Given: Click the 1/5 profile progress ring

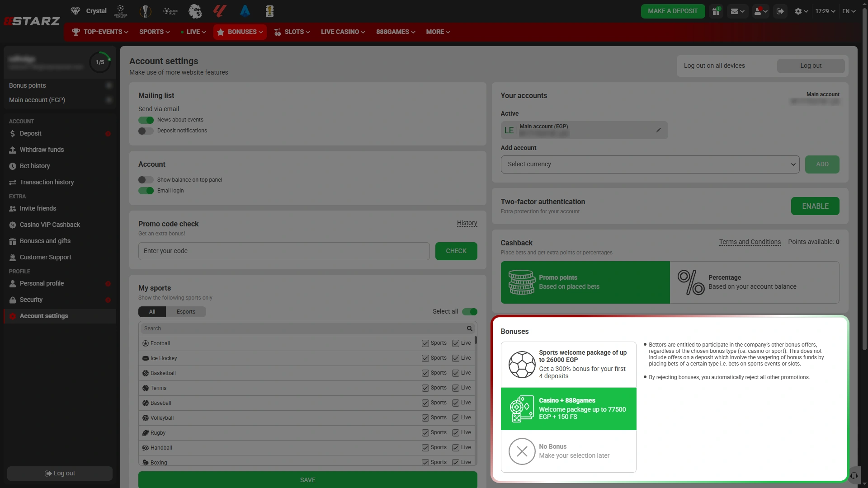Looking at the screenshot, I should click(x=100, y=62).
